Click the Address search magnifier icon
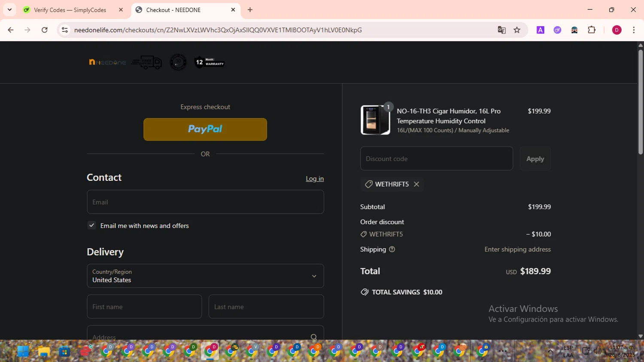The height and width of the screenshot is (362, 644). [x=314, y=337]
